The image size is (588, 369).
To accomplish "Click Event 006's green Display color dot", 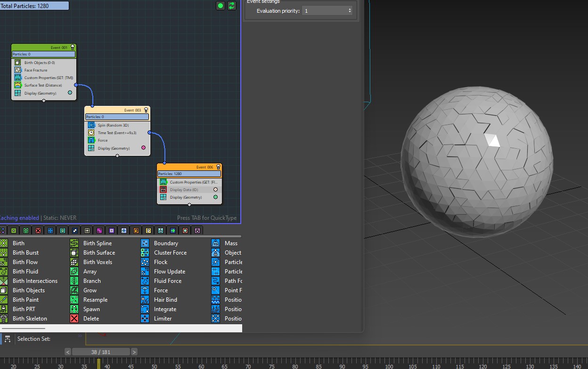I will pos(216,197).
